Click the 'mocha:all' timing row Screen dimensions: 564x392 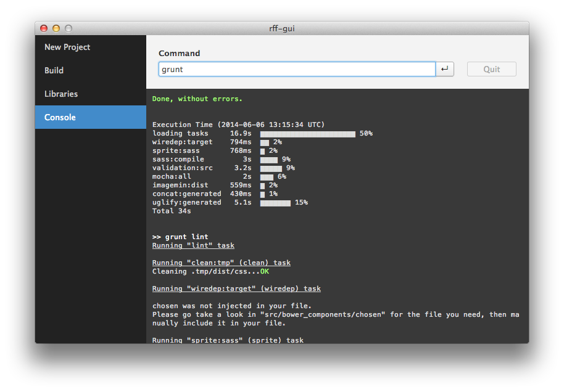click(219, 176)
